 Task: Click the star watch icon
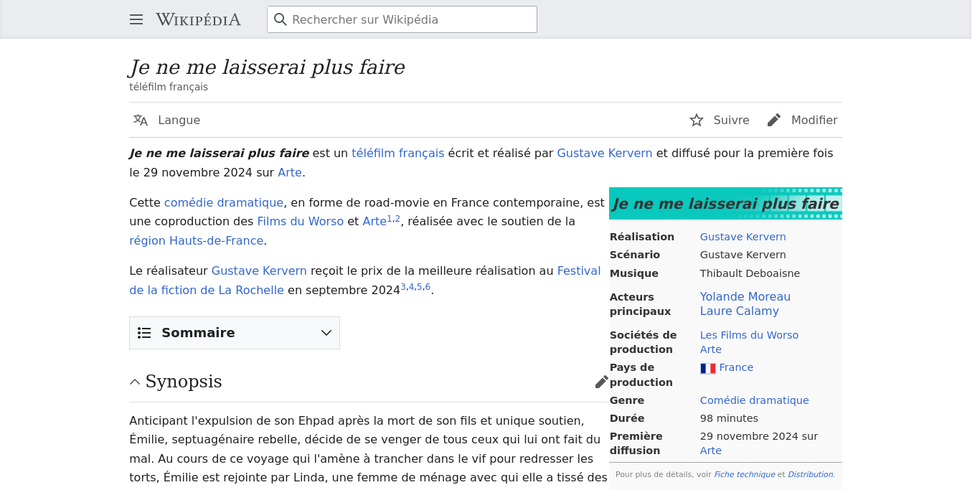697,120
